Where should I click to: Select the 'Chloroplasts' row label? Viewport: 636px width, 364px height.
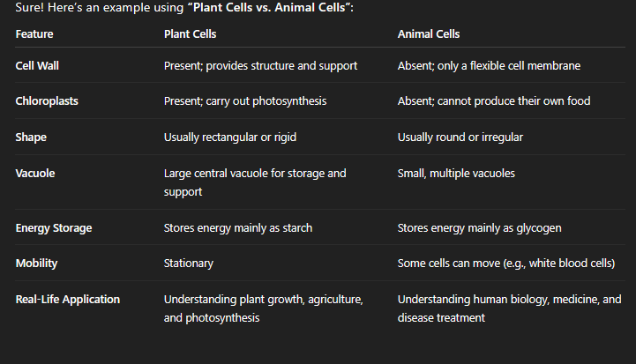coord(47,101)
